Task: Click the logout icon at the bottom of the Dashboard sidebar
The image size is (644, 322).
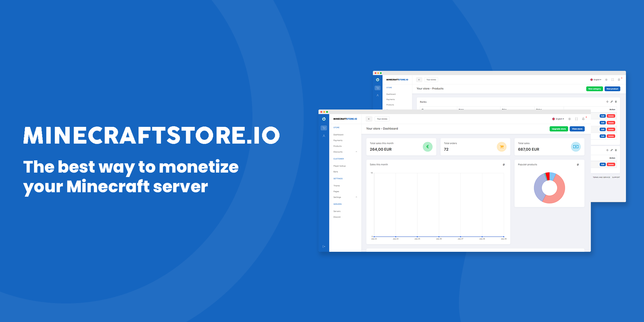Action: [324, 247]
